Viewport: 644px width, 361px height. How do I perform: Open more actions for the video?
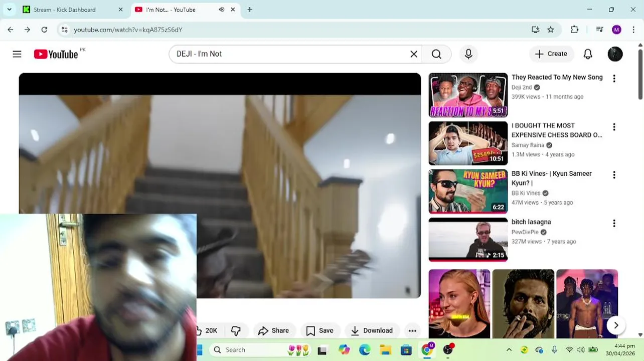(x=412, y=330)
